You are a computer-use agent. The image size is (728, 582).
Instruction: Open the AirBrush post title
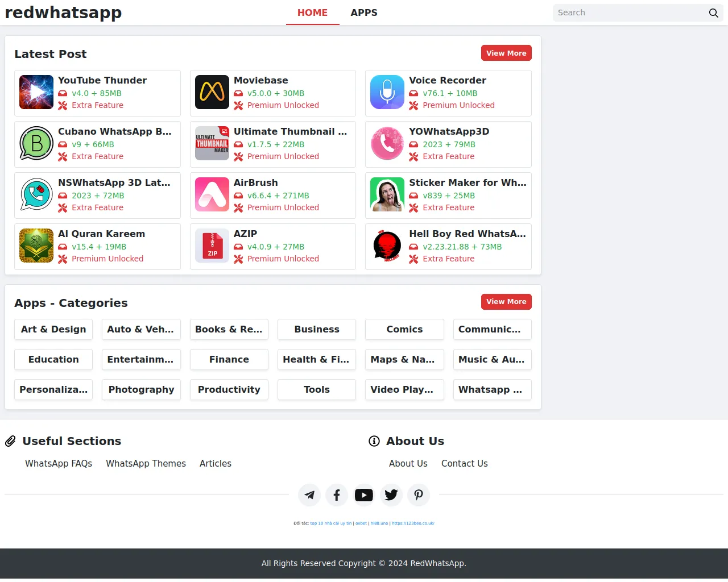point(256,183)
